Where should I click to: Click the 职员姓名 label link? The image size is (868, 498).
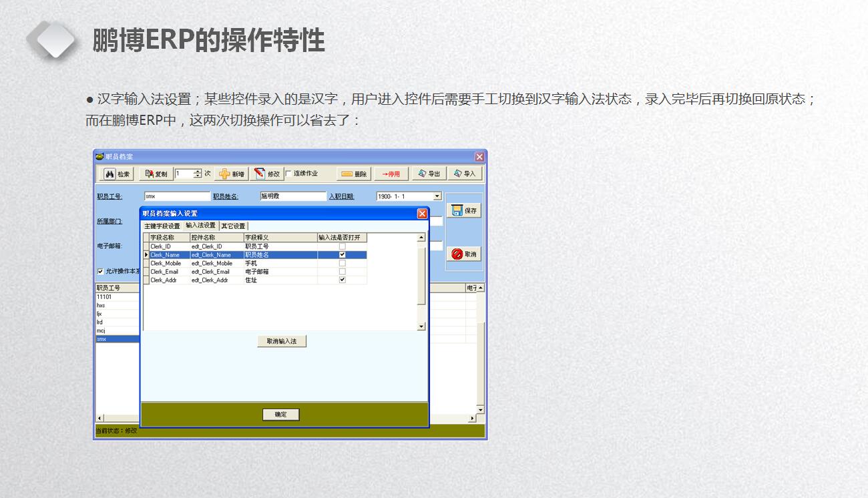click(x=226, y=196)
